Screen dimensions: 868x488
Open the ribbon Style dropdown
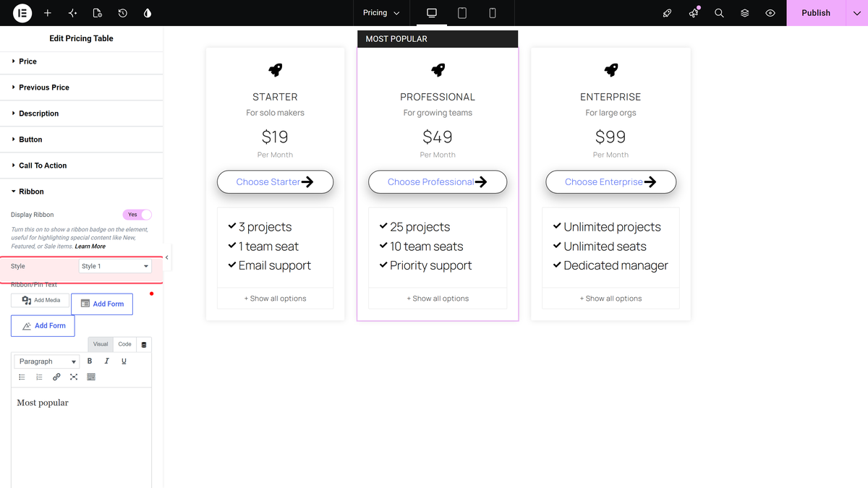click(x=115, y=266)
